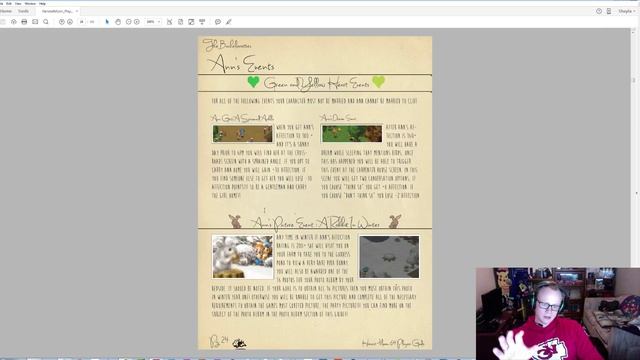
Task: Click the green heart image on page
Action: 253,82
